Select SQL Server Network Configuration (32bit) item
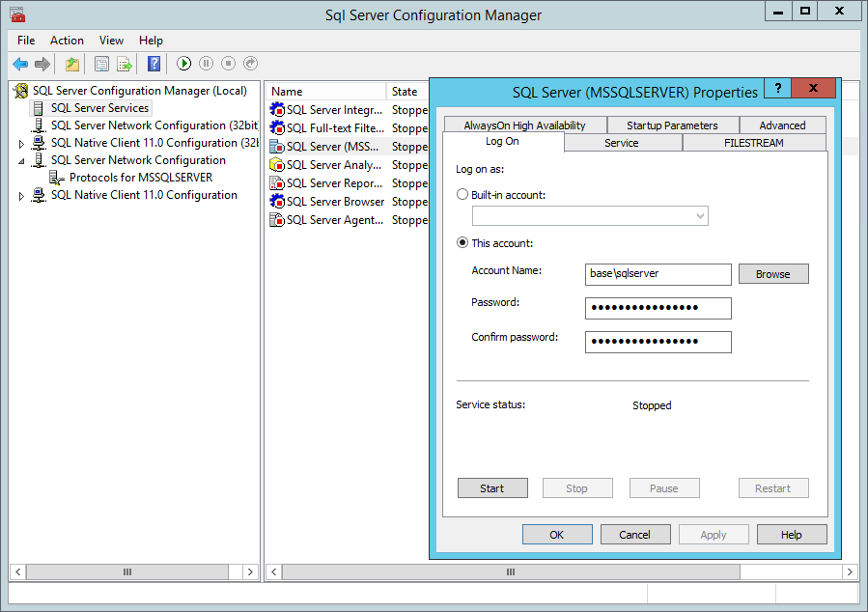Screen dimensions: 868x612 point(155,125)
